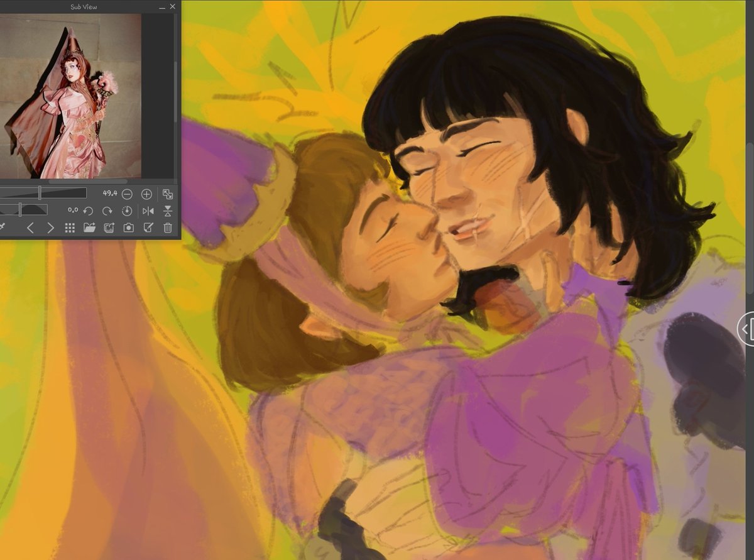Show previous Sub View image
Image resolution: width=754 pixels, height=560 pixels.
tap(30, 228)
